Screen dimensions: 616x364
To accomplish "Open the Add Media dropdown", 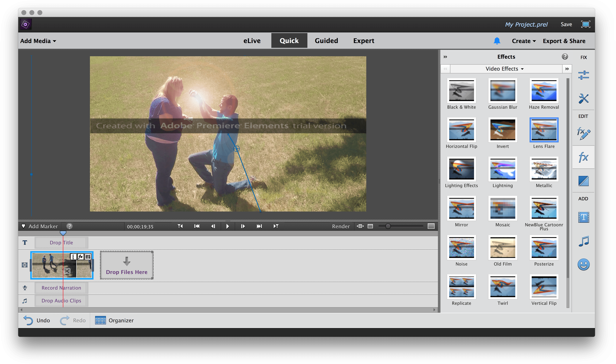I will (38, 41).
